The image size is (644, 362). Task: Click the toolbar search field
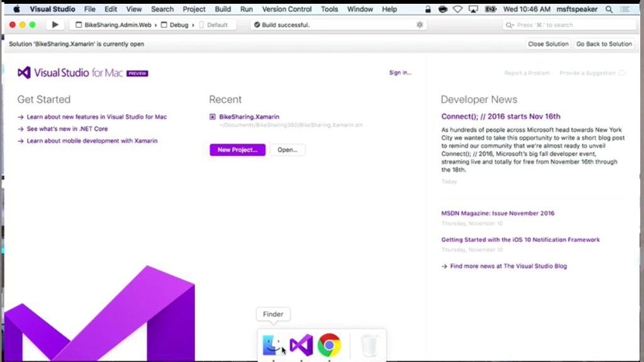[x=569, y=25]
